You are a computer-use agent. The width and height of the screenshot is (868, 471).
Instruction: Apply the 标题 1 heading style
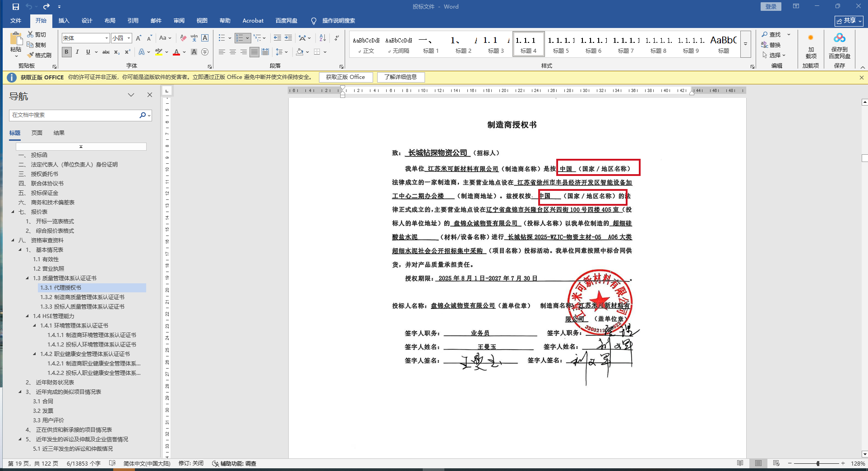click(431, 44)
